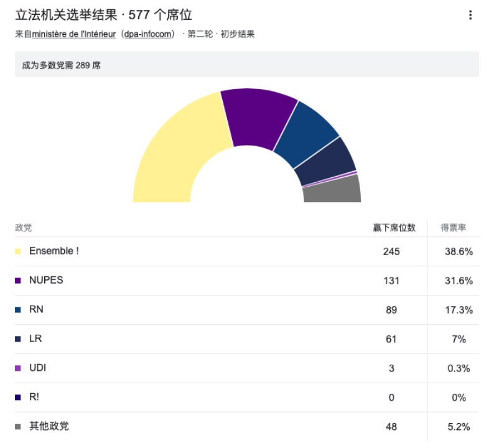Open the dpa-infocom source link

pyautogui.click(x=149, y=34)
